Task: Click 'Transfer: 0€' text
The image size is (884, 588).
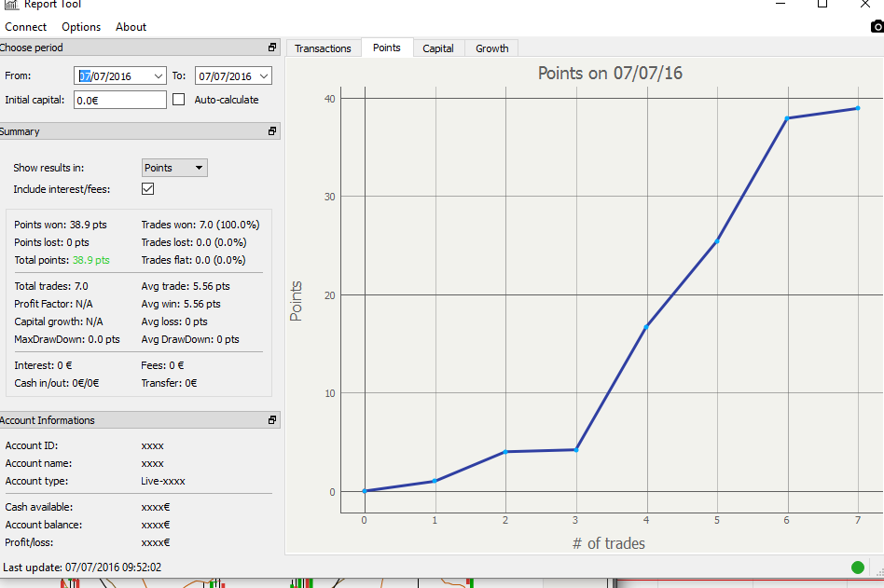Action: [169, 383]
